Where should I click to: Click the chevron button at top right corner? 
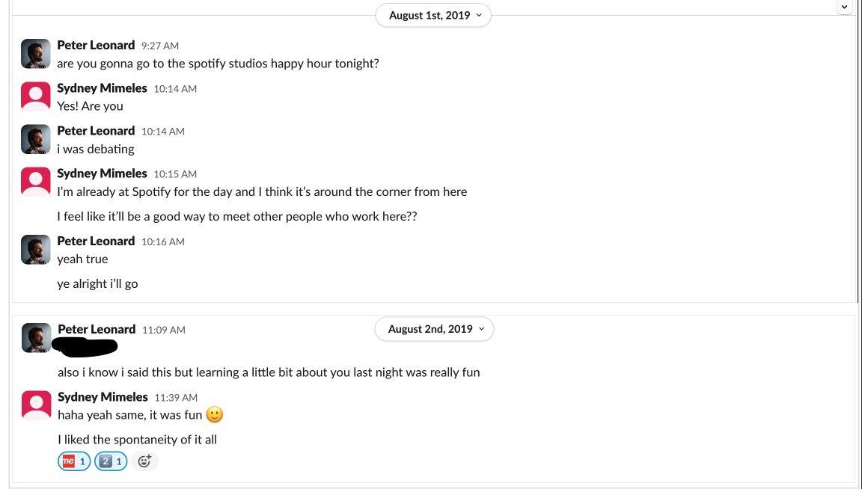pos(844,7)
